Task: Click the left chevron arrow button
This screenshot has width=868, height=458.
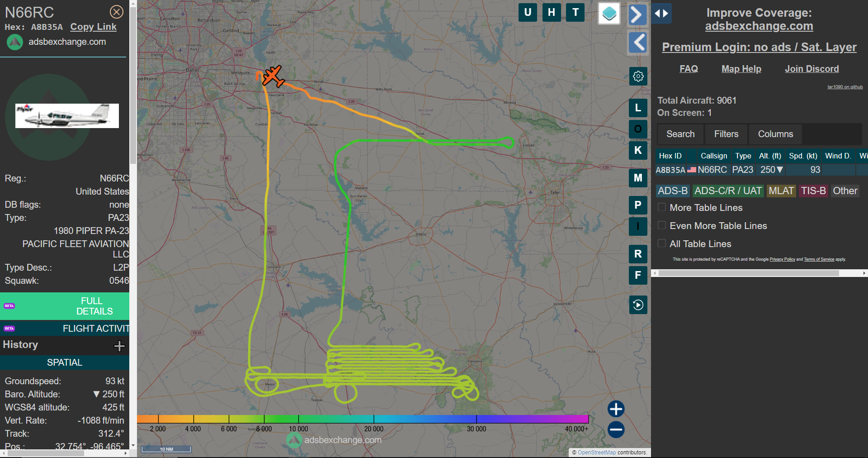Action: click(x=637, y=43)
